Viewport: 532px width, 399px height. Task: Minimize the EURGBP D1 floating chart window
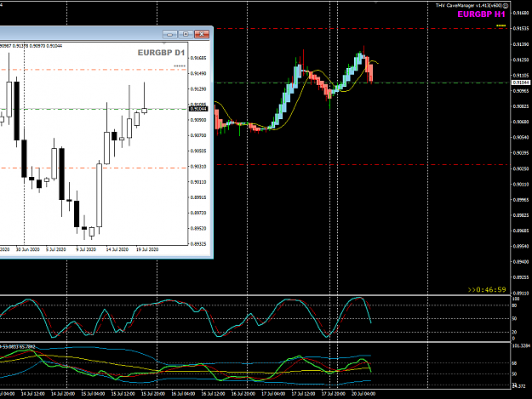[x=169, y=34]
